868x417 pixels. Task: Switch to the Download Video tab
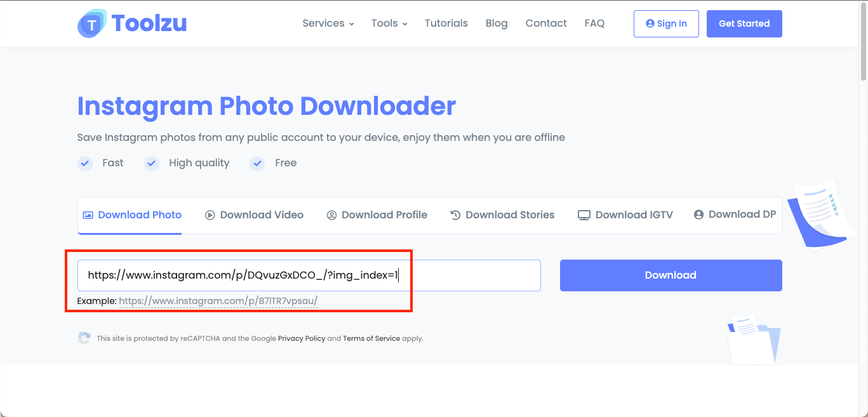point(254,215)
